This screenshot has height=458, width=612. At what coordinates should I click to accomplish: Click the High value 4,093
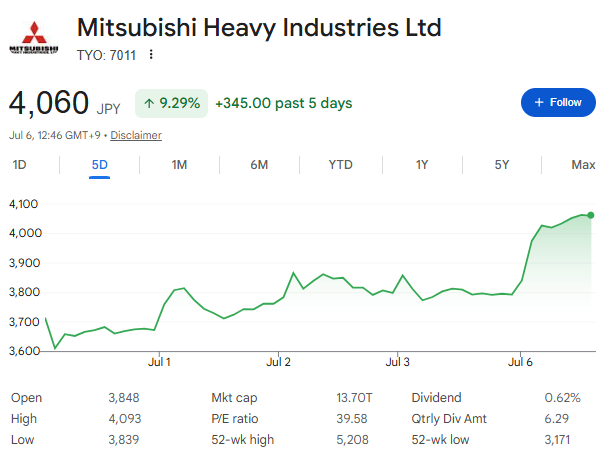click(125, 419)
